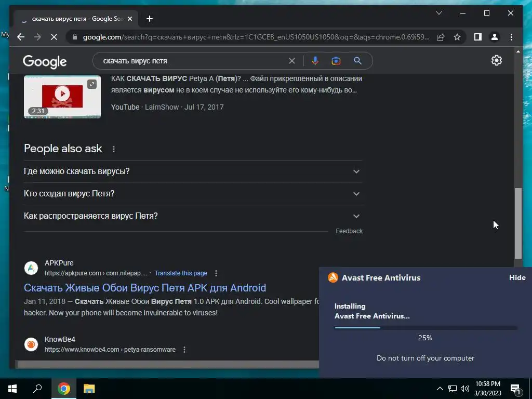The height and width of the screenshot is (399, 532).
Task: Open the Windows Start menu
Action: 12,389
